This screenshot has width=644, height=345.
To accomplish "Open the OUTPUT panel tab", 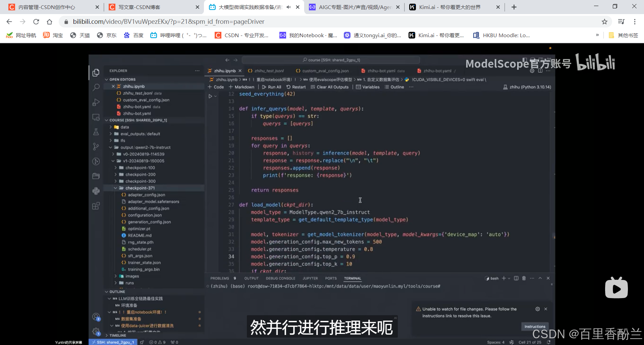I will pos(251,278).
